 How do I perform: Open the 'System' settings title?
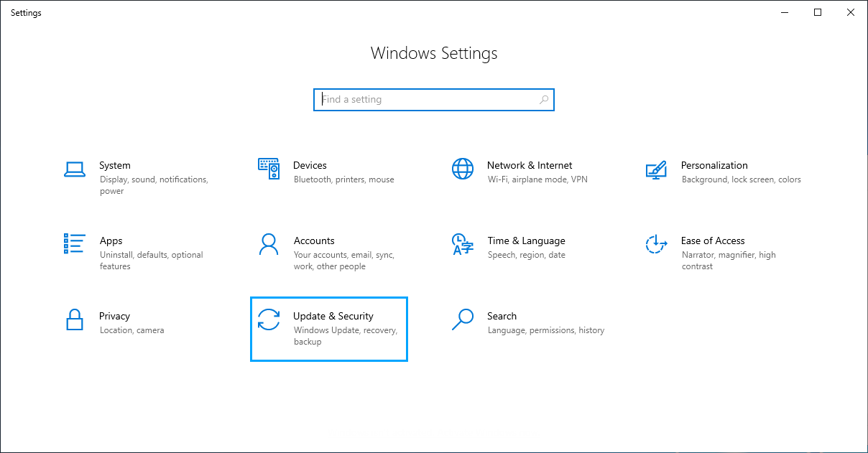click(x=115, y=165)
